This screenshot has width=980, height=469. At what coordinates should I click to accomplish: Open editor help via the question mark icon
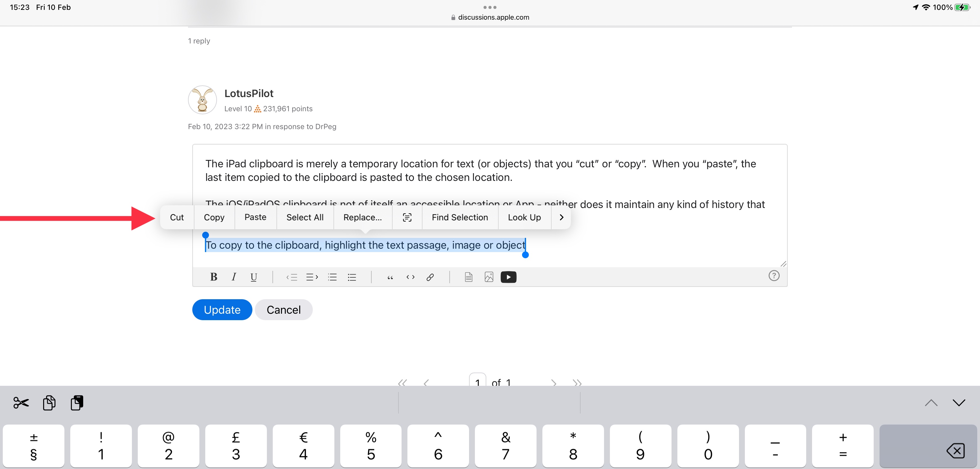tap(774, 275)
